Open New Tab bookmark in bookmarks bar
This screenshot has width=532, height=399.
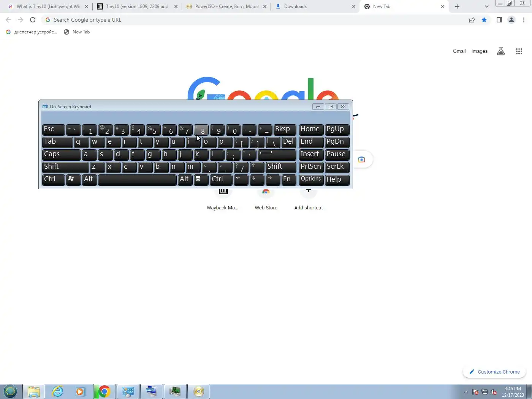point(77,32)
